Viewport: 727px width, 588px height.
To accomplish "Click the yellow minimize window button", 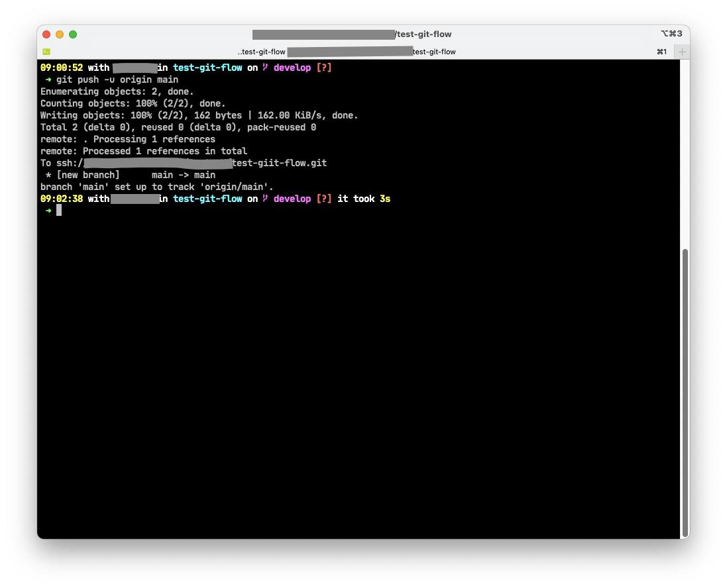I will pyautogui.click(x=60, y=34).
